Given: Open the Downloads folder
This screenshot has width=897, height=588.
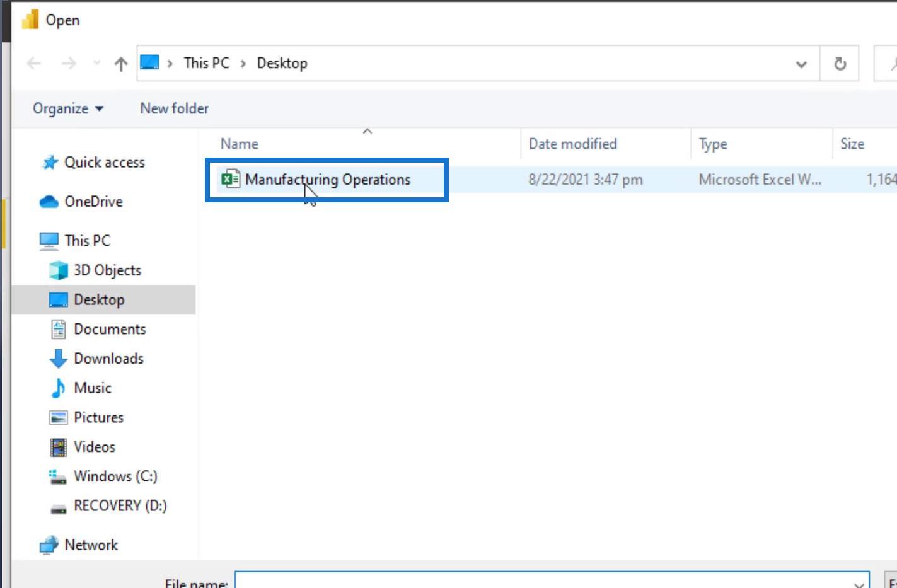Looking at the screenshot, I should [x=108, y=359].
